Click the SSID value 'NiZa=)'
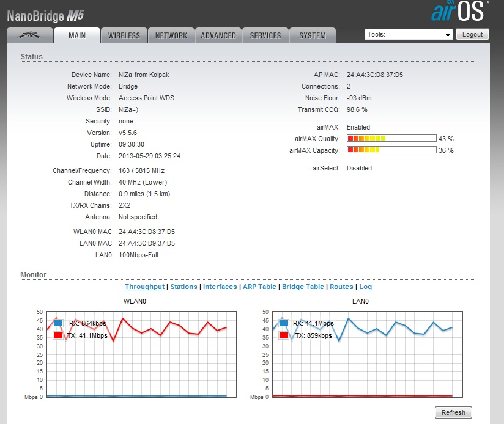Viewport: 504px width, 424px height. coord(128,109)
